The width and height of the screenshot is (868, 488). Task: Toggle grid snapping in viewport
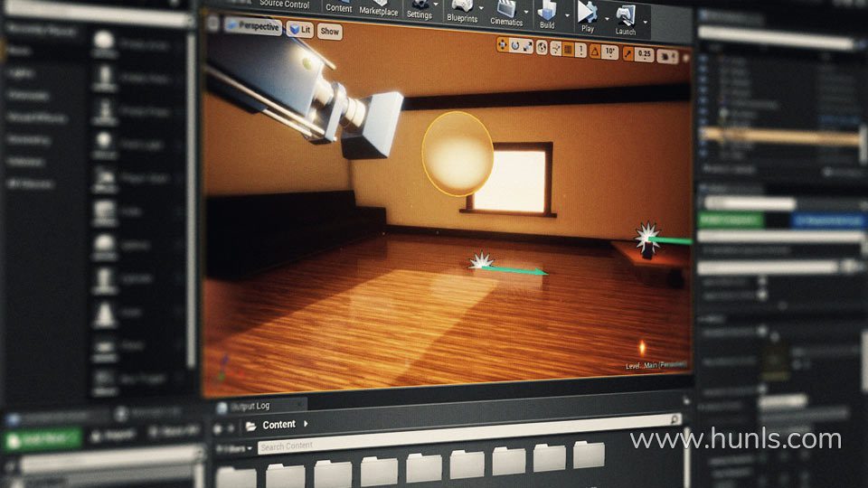click(568, 49)
